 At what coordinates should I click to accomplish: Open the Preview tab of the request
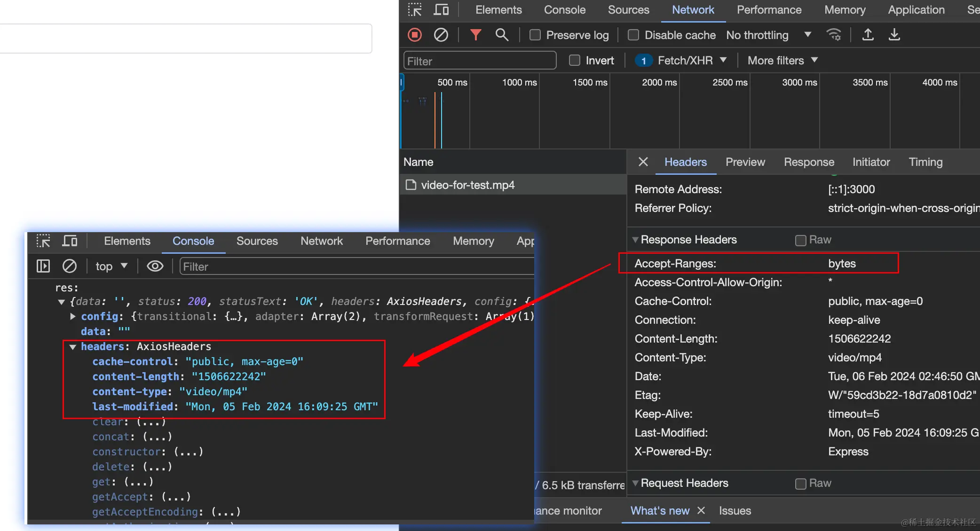click(745, 162)
